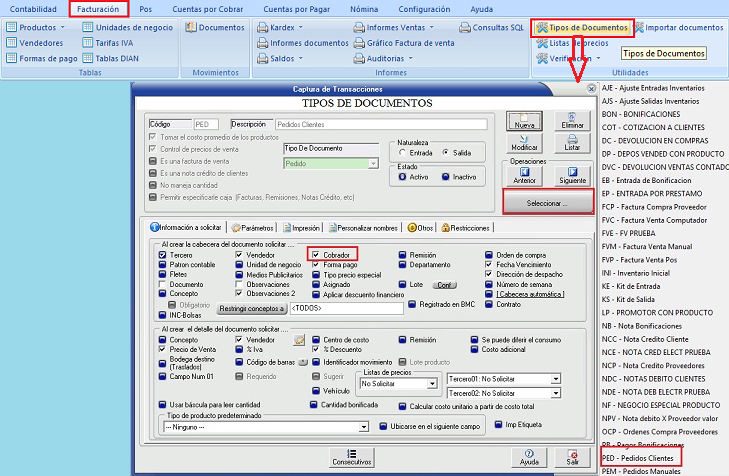Expand the Tipo De Documento dropdown
Screen dimensions: 729x476
(x=371, y=163)
